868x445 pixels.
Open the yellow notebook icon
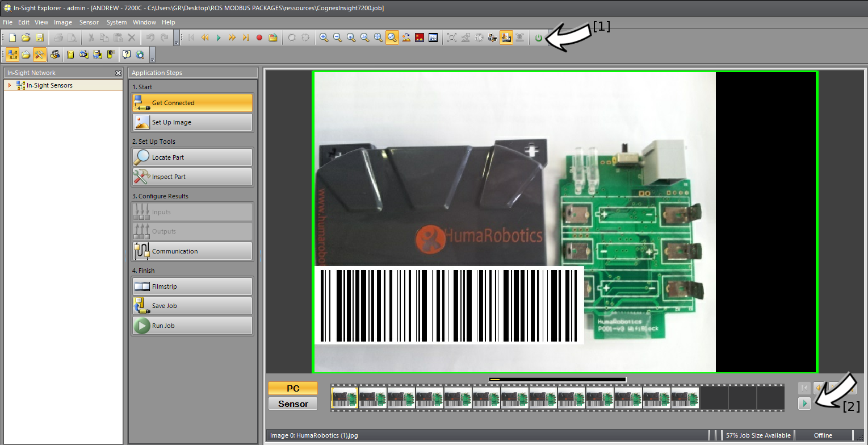point(70,55)
